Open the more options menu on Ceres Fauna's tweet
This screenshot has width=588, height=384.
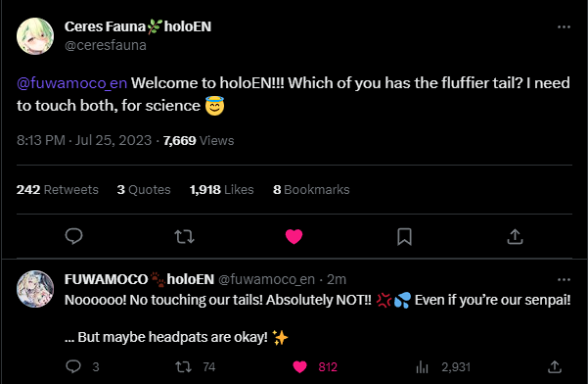tap(564, 27)
